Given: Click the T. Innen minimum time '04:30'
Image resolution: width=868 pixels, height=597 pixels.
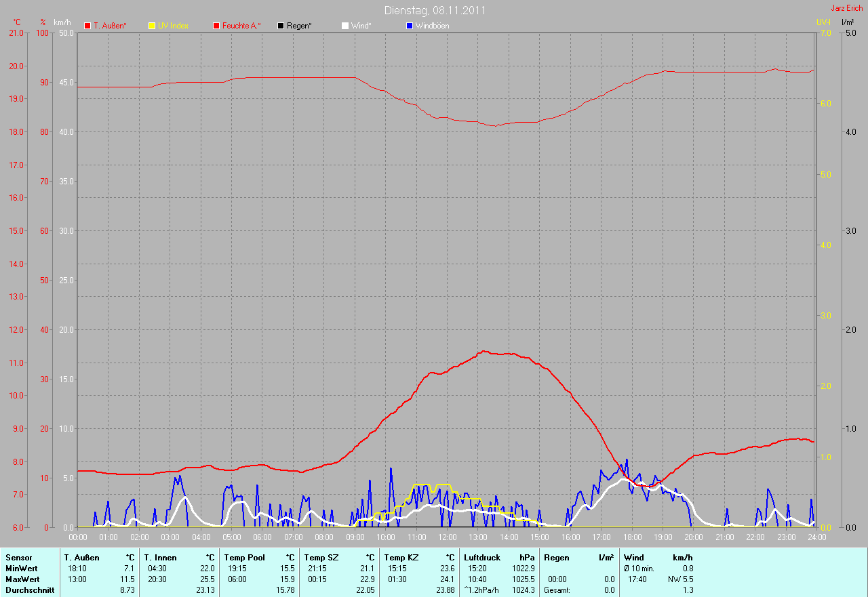Looking at the screenshot, I should [x=157, y=568].
